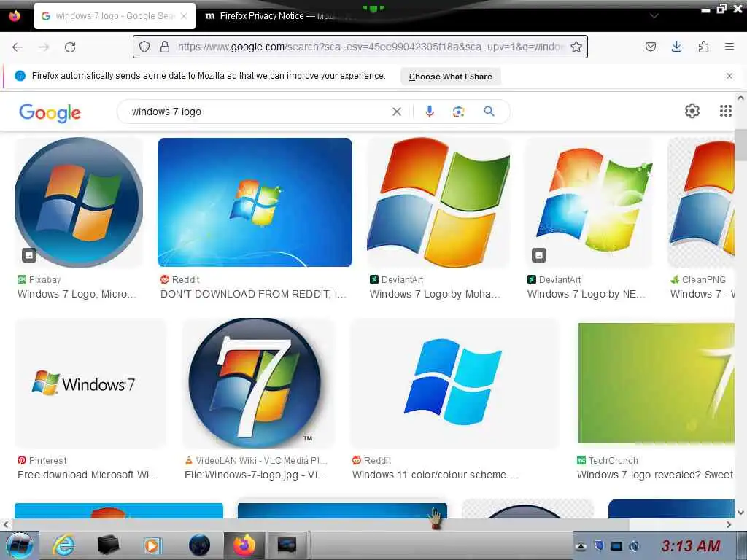Dismiss the Firefox data notification bar
747x560 pixels.
click(x=729, y=76)
